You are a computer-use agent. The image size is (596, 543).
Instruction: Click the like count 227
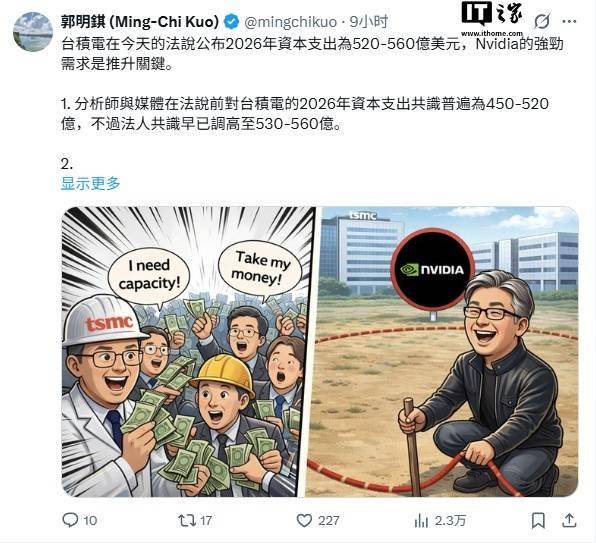tap(328, 520)
